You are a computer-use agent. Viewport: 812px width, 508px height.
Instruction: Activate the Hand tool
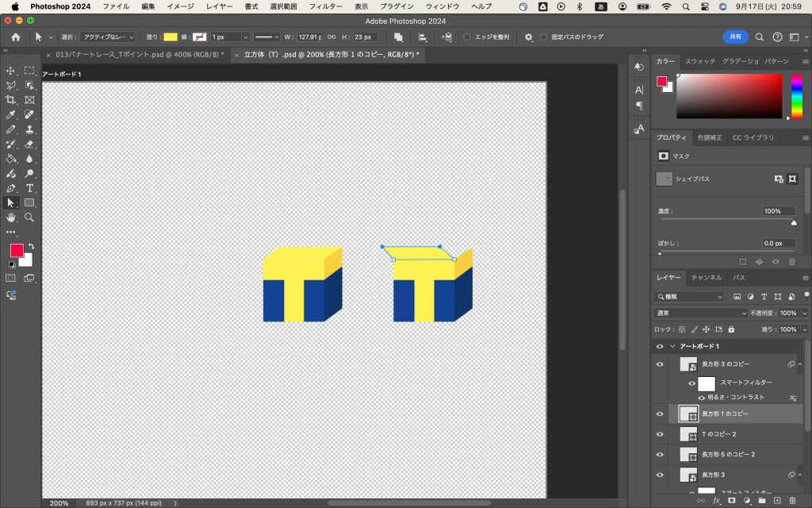click(x=11, y=217)
